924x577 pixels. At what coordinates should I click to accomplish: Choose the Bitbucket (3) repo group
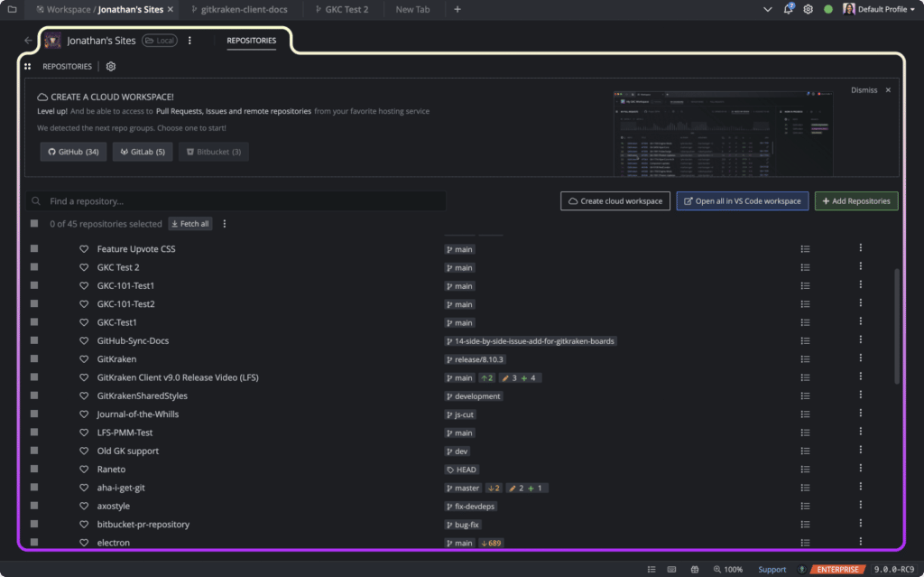click(214, 152)
